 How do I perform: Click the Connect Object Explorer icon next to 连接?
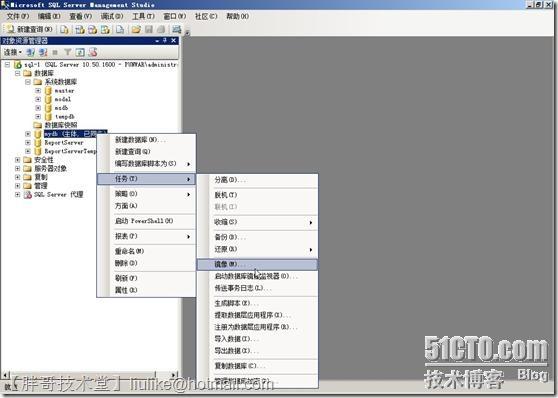pos(31,52)
